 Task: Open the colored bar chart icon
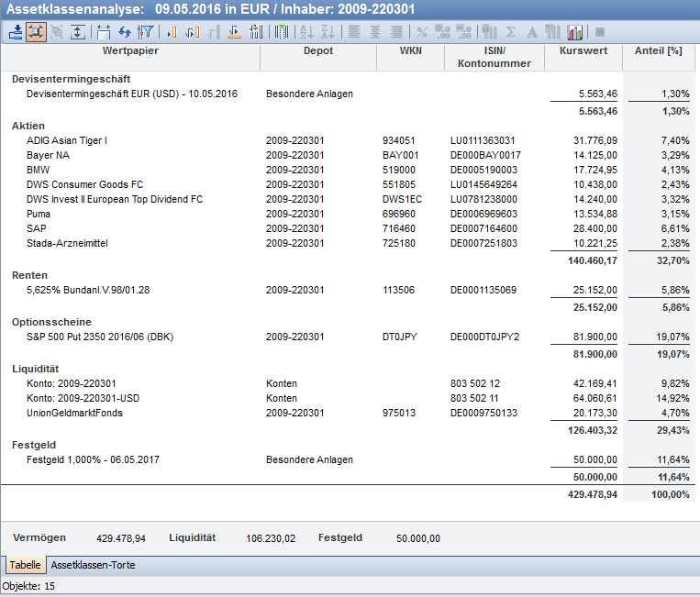tap(575, 32)
